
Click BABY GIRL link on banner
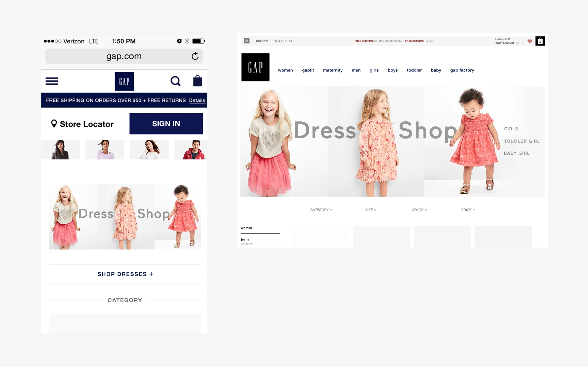[x=516, y=153]
